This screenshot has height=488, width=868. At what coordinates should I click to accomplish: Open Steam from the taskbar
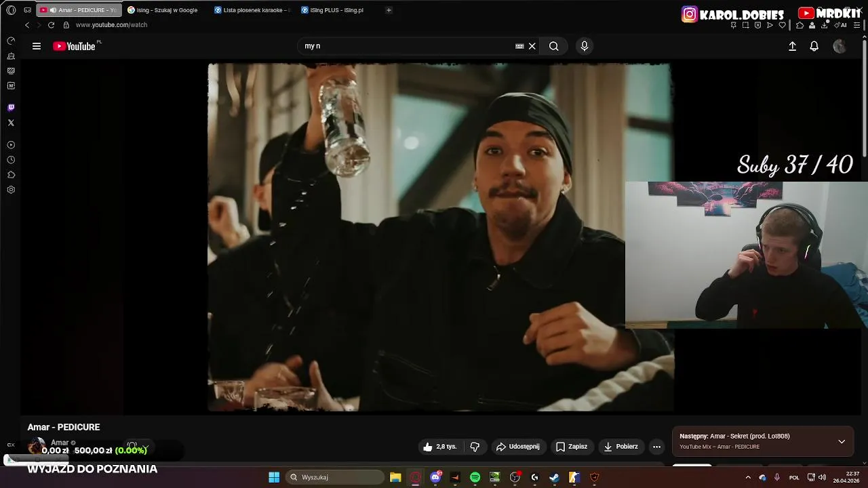(x=554, y=477)
